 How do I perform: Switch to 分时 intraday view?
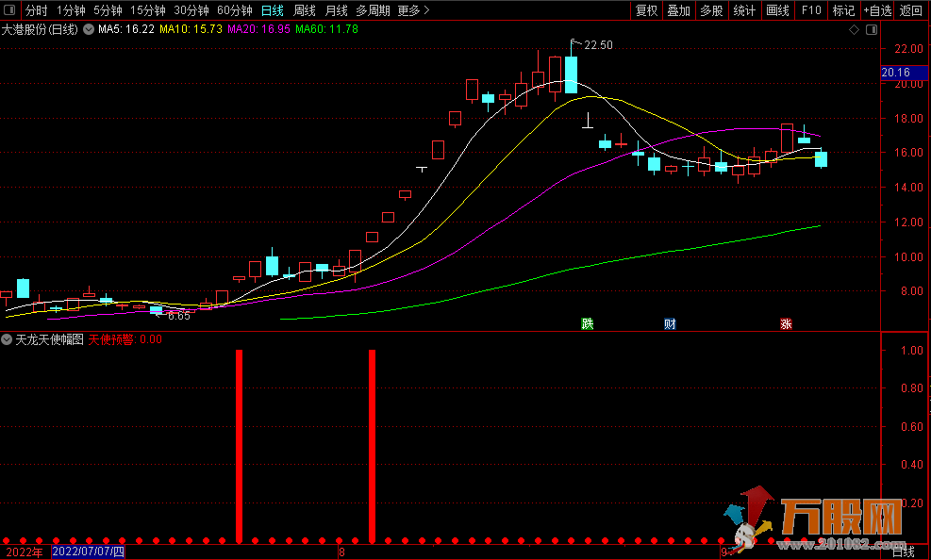point(36,10)
